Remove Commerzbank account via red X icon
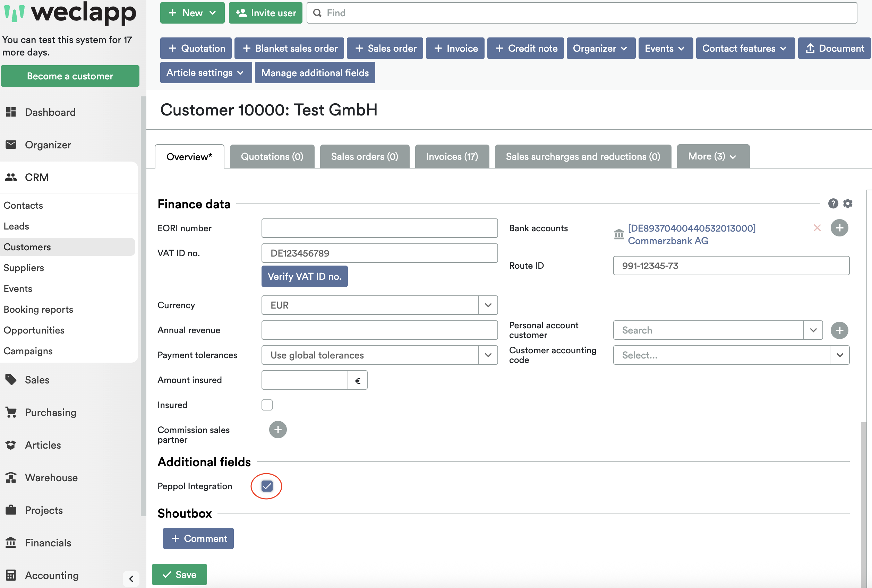Image resolution: width=872 pixels, height=588 pixels. (817, 228)
